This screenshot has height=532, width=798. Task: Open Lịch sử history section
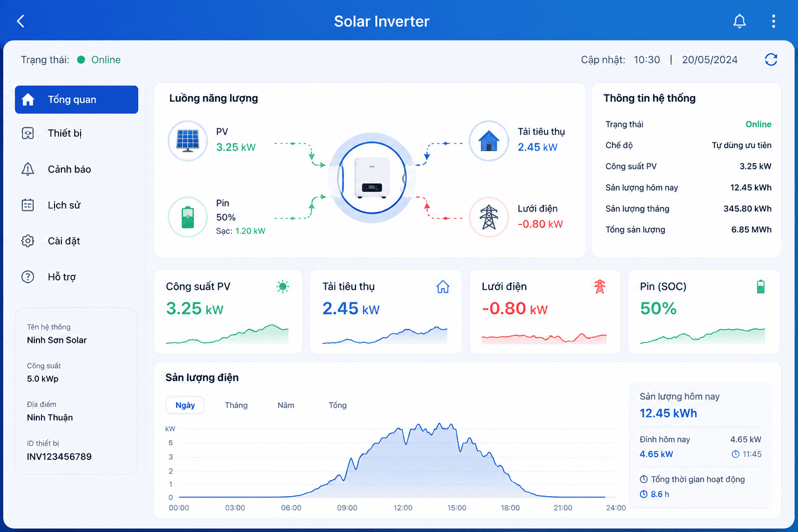(x=76, y=205)
